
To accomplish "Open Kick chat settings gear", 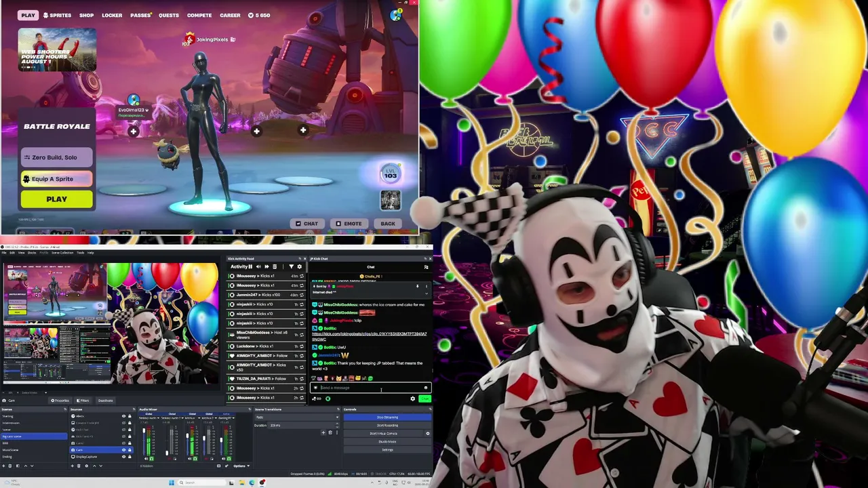I will click(412, 399).
